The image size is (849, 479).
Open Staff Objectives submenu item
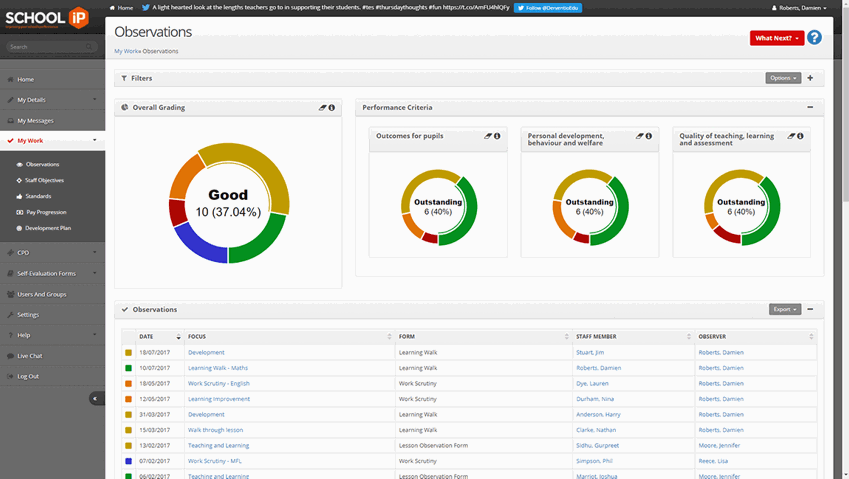tap(44, 180)
